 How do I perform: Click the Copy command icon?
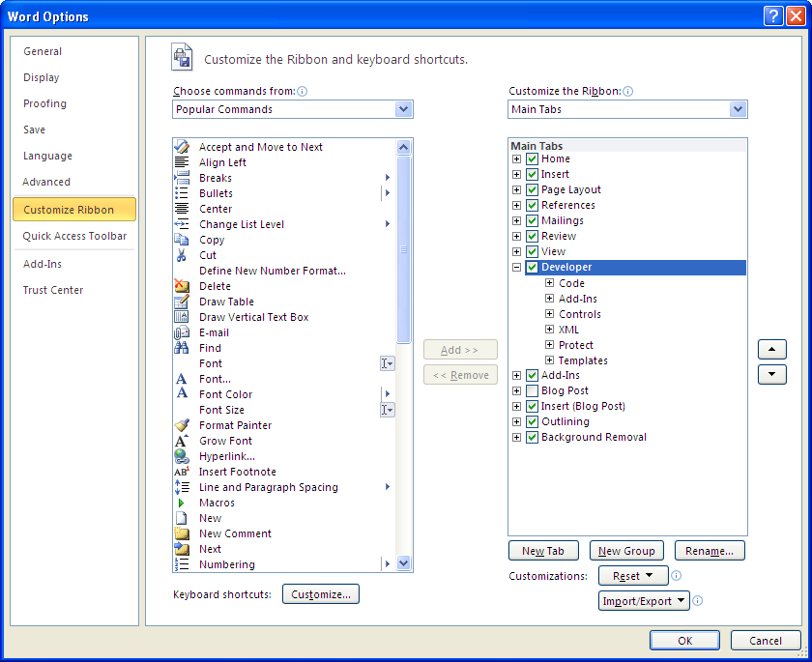[x=182, y=240]
